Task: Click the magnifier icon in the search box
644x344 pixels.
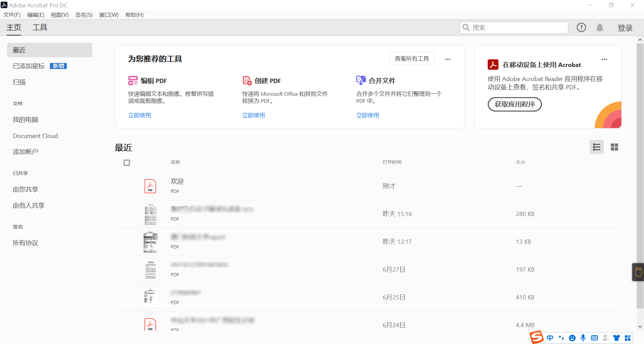Action: pos(466,27)
